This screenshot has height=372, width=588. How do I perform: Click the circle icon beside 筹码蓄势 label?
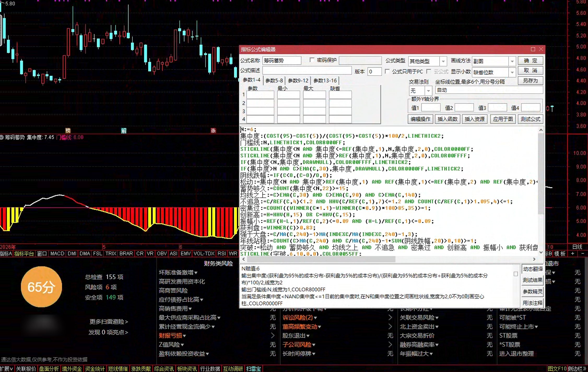point(2,137)
